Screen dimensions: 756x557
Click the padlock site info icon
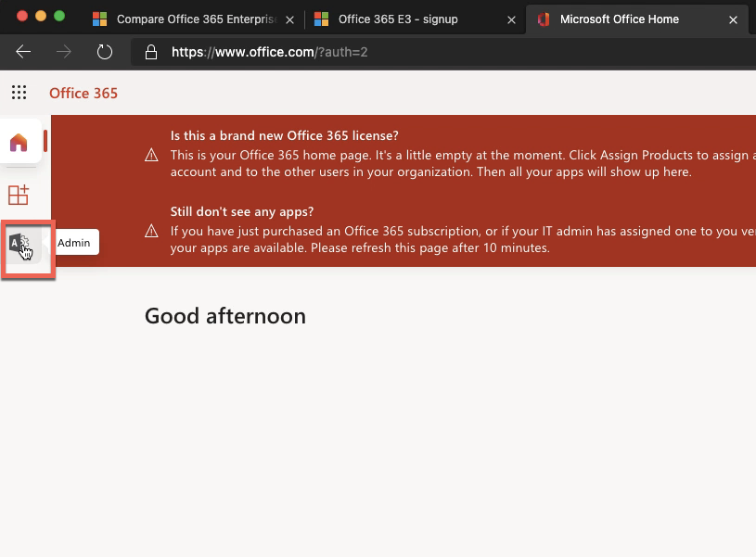[151, 52]
